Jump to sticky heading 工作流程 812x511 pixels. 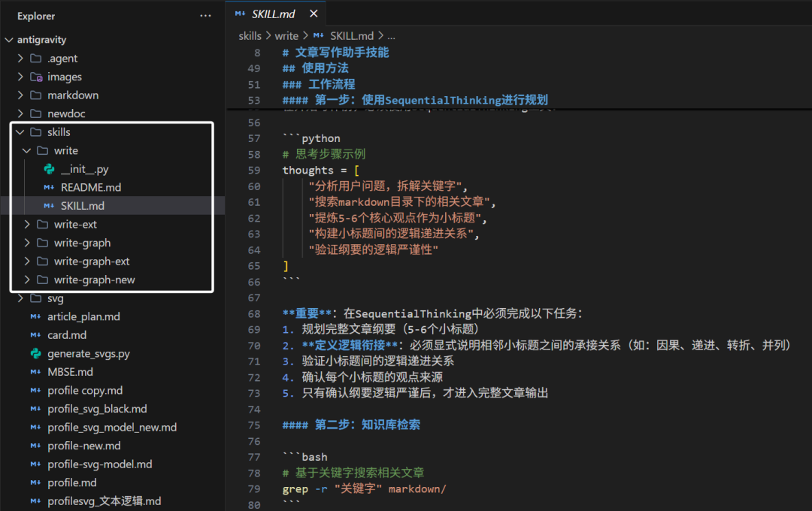pyautogui.click(x=319, y=84)
